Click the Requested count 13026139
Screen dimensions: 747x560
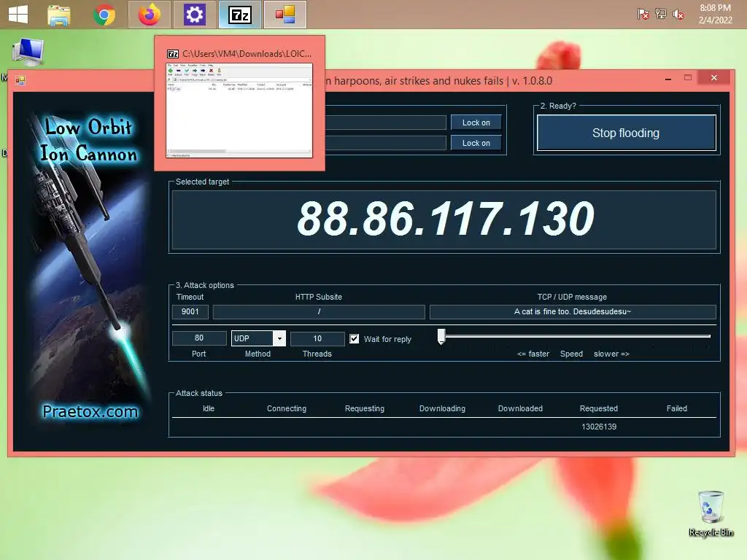[599, 427]
